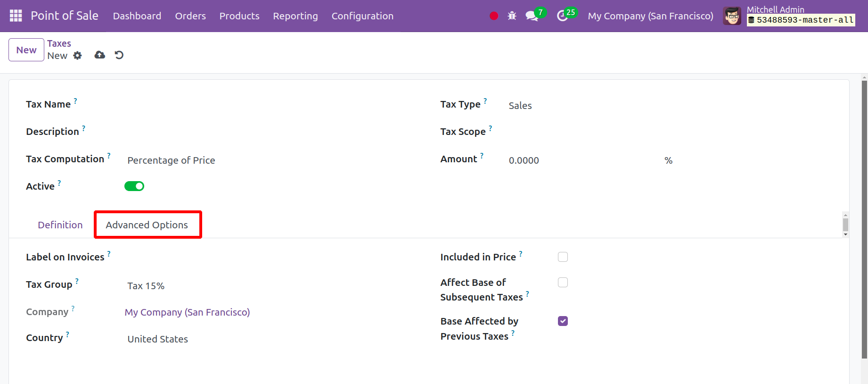The image size is (868, 384).
Task: Toggle the Active switch off
Action: (134, 186)
